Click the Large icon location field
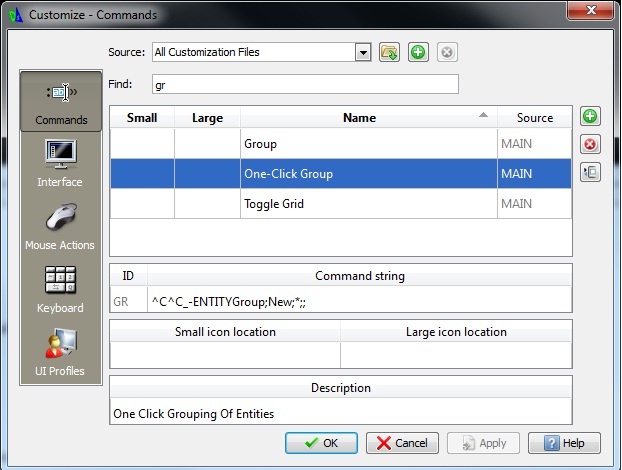This screenshot has width=622, height=470. [456, 355]
